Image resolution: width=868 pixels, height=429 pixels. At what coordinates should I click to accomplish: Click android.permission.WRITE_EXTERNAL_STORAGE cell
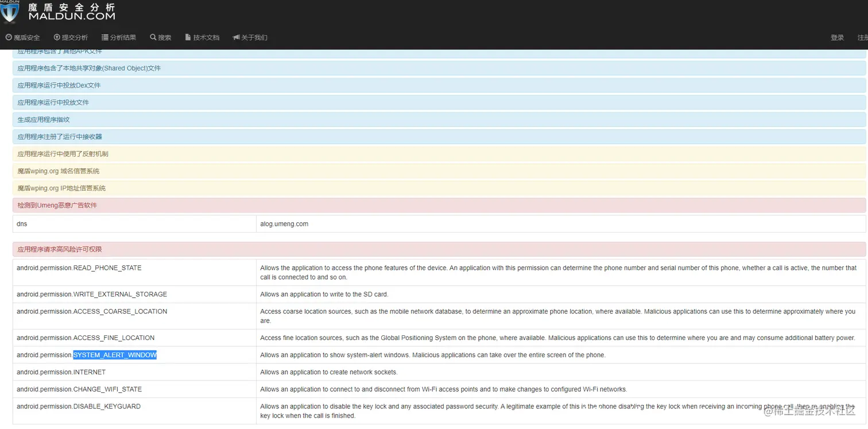coord(134,295)
